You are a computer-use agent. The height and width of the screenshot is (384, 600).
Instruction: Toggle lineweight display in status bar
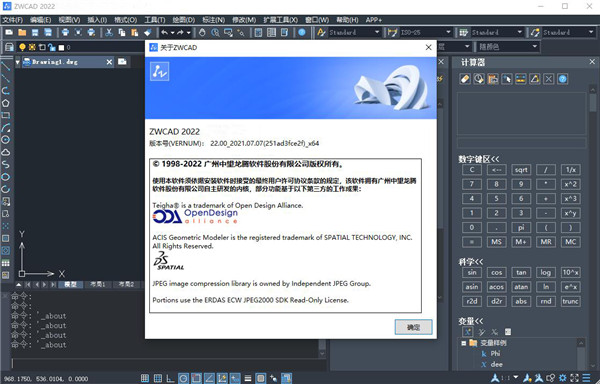[x=248, y=378]
